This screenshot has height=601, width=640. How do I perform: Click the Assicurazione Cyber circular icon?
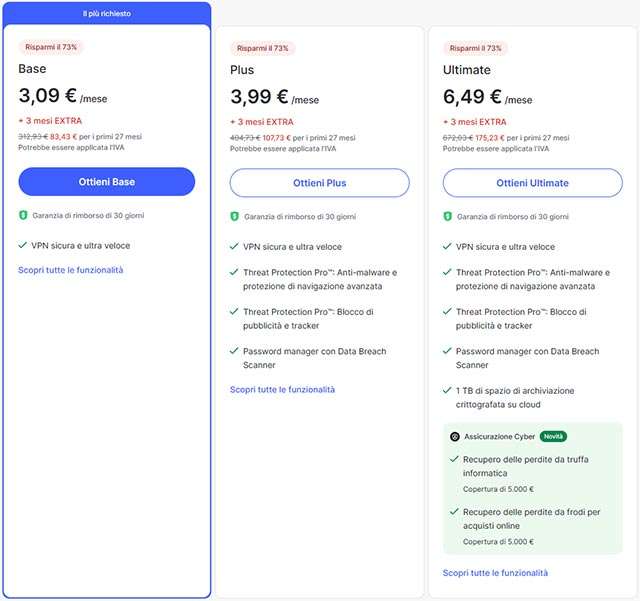point(455,437)
